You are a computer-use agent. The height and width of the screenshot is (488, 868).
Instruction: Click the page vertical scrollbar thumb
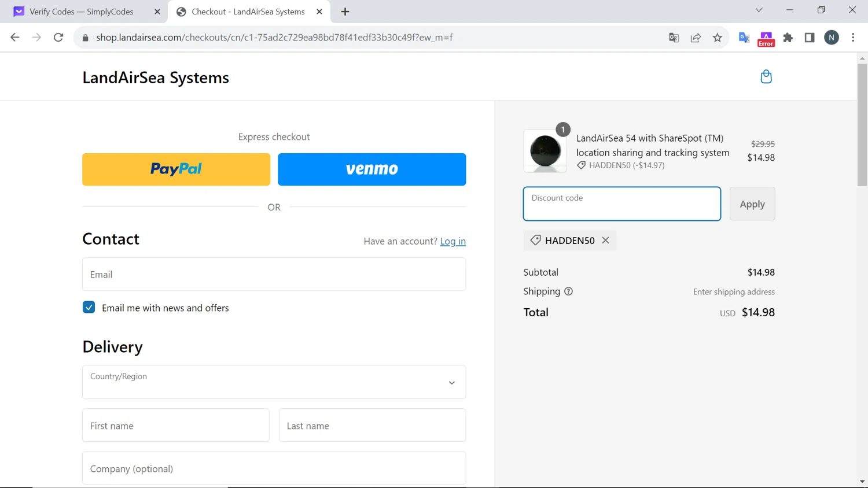click(862, 125)
